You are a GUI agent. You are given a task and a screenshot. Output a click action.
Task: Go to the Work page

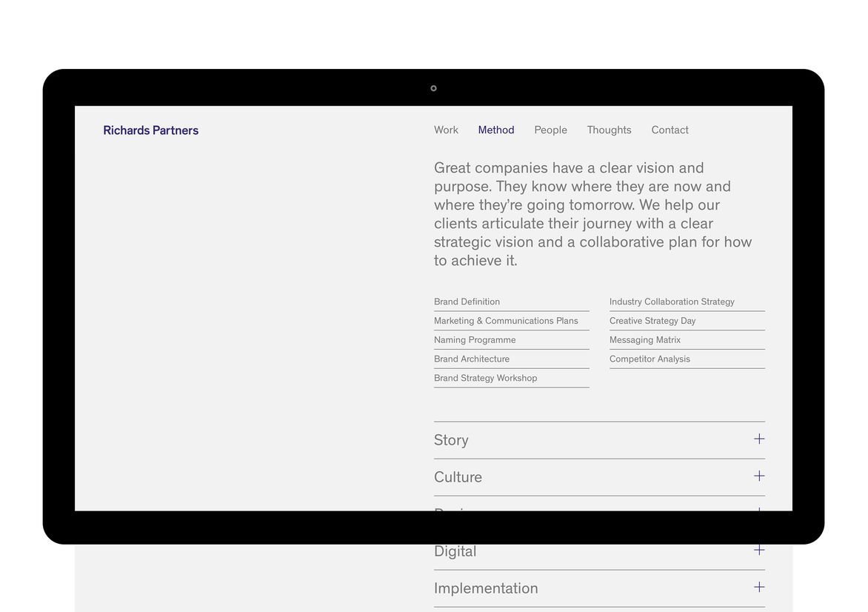click(x=446, y=130)
